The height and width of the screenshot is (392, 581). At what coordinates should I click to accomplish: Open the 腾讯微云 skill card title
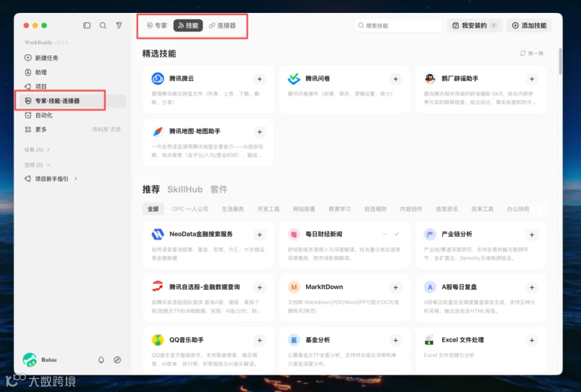click(x=181, y=79)
